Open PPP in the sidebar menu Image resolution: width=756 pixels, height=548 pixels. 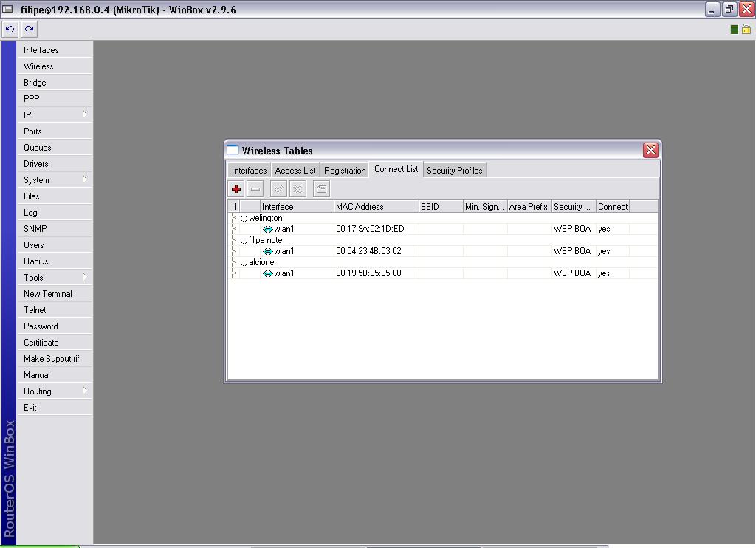click(55, 99)
